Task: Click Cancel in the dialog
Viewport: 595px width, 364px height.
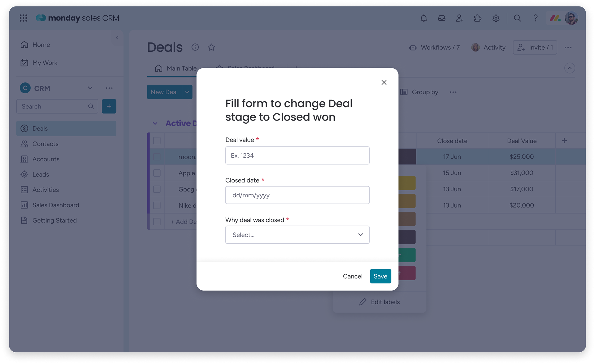Action: 352,276
